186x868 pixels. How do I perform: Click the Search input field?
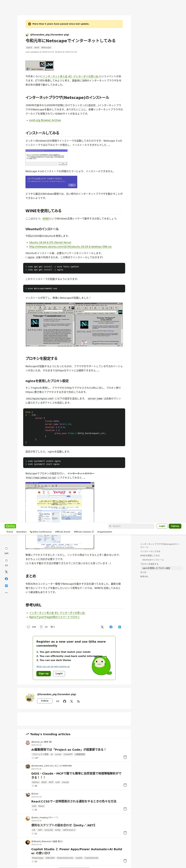coord(131,526)
